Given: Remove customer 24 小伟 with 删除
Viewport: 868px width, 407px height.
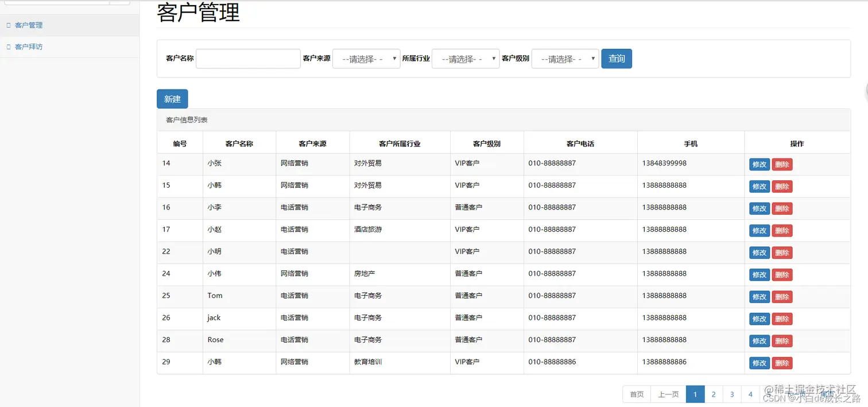Looking at the screenshot, I should [x=782, y=275].
